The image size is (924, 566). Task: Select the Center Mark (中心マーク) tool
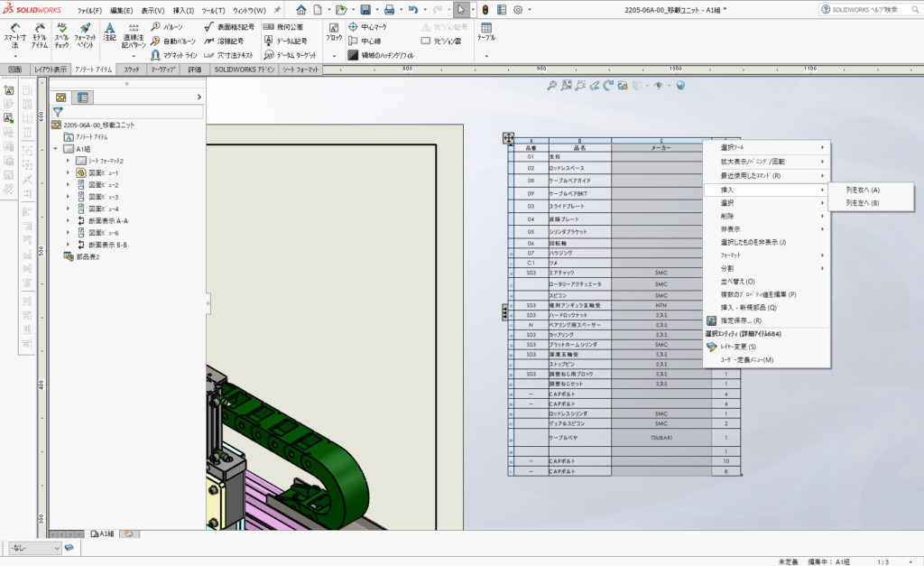point(366,27)
